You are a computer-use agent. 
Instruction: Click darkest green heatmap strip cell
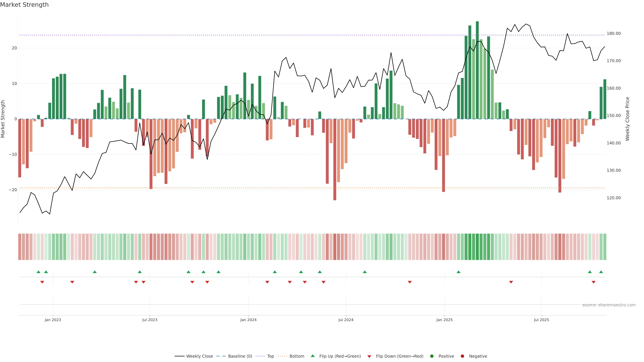pyautogui.click(x=477, y=247)
